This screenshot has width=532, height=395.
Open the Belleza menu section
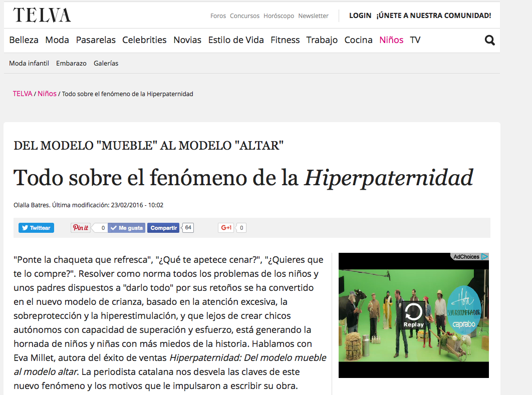pos(24,40)
